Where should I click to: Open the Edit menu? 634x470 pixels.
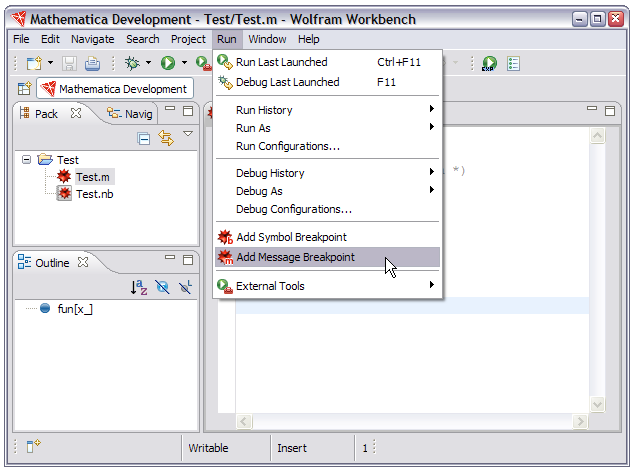[50, 39]
